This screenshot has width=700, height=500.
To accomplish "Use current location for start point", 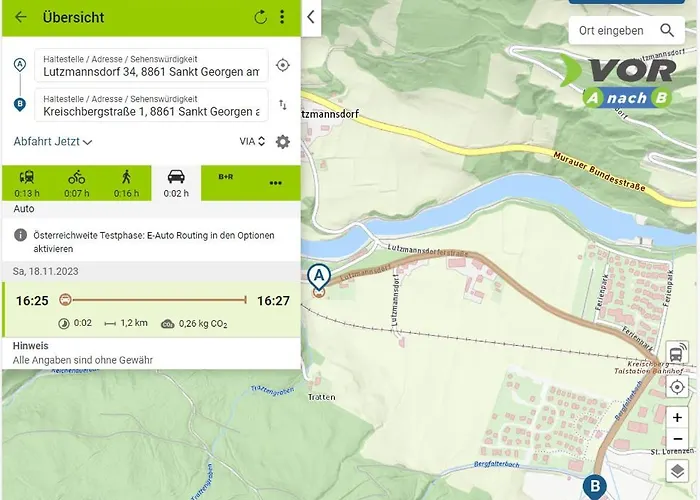I will tap(283, 65).
